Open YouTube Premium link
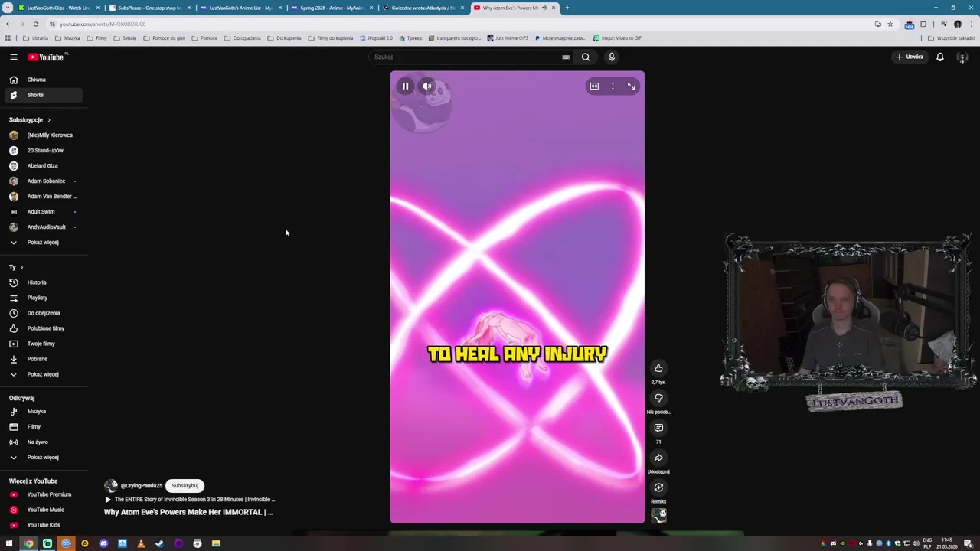The width and height of the screenshot is (980, 551). [x=43, y=494]
